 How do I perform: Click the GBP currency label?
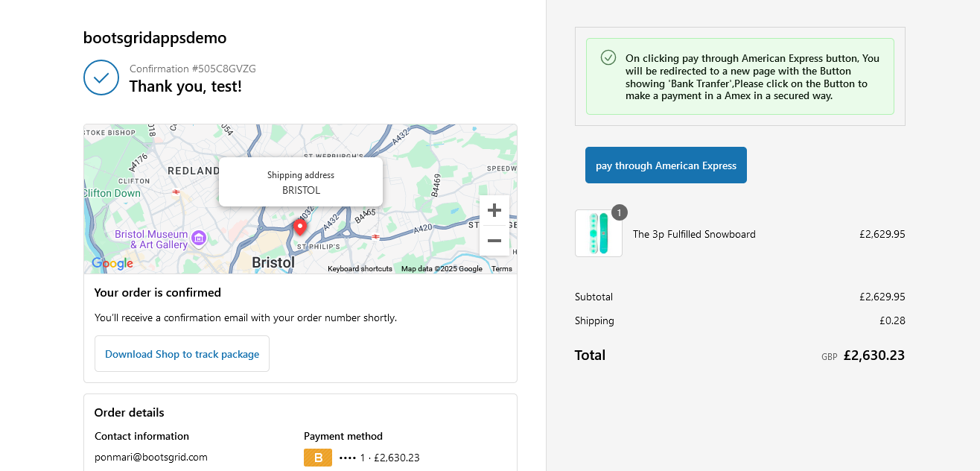coord(830,357)
